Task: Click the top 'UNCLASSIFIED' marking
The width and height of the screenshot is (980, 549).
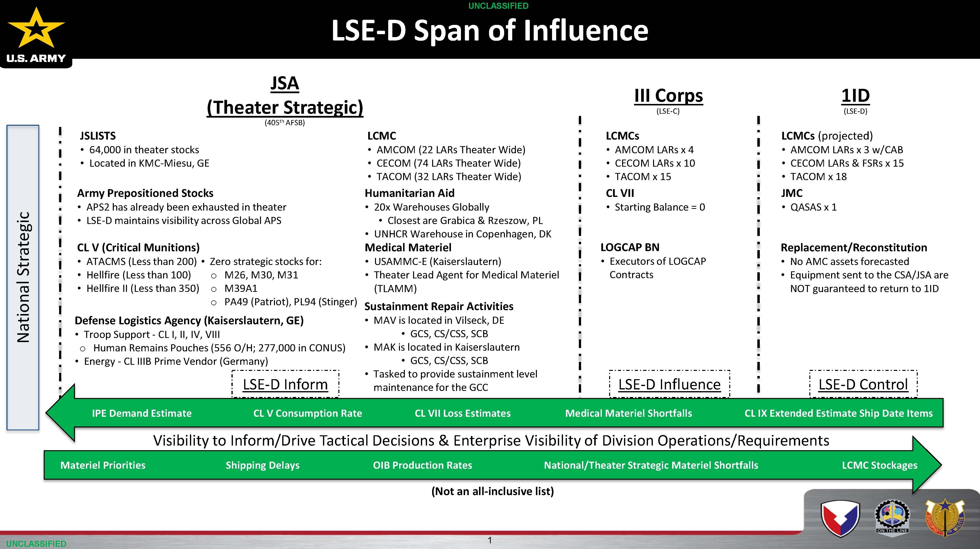Action: tap(498, 6)
